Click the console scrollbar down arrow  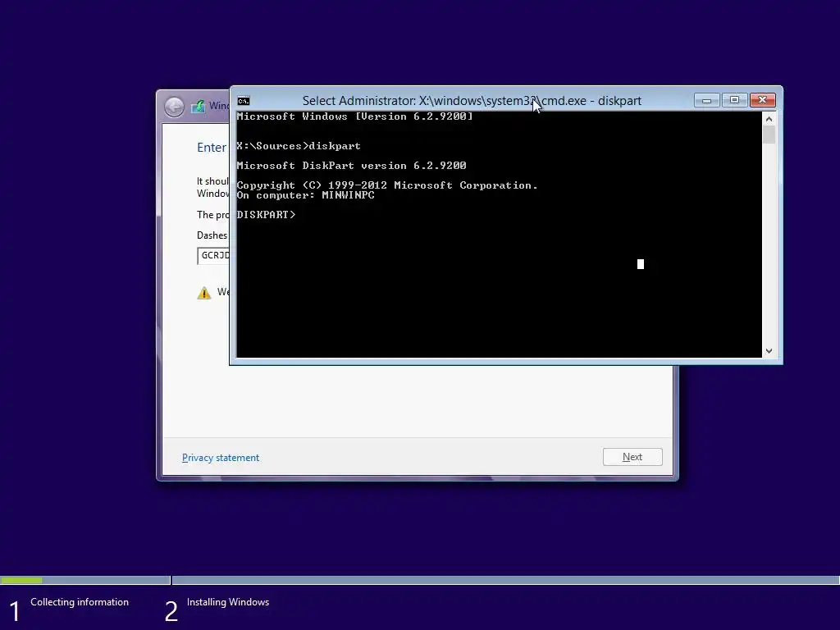coord(769,351)
